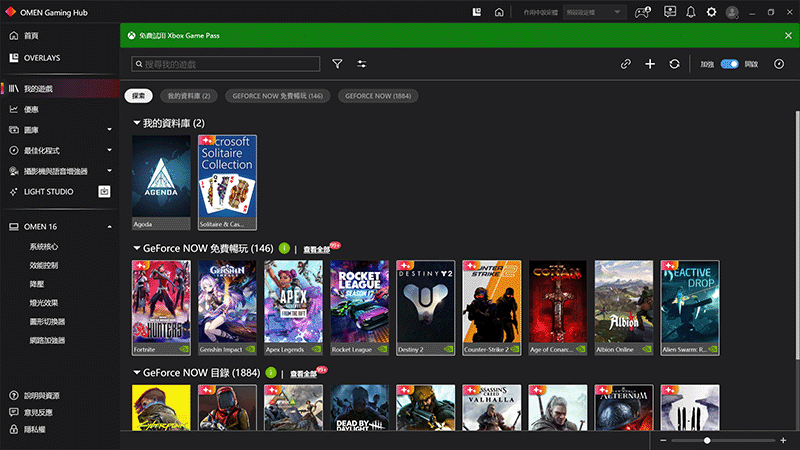Collapse GeForce NOW 免費暢玩 (146) section
This screenshot has height=450, width=800.
click(137, 248)
